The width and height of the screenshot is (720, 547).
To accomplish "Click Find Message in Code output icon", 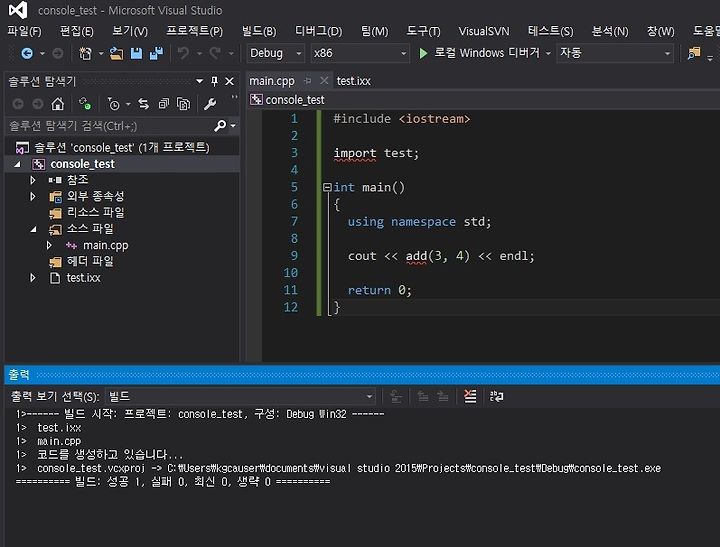I will click(x=396, y=396).
